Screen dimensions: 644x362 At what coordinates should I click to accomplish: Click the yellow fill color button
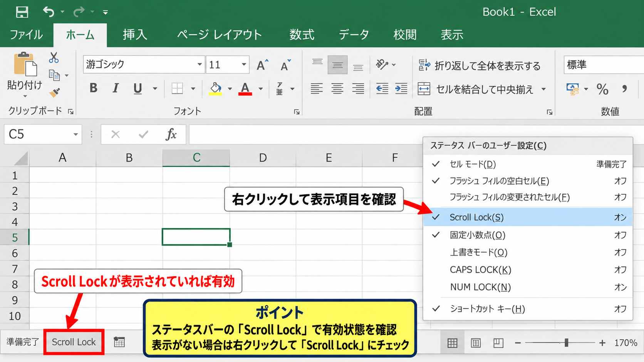tap(216, 89)
